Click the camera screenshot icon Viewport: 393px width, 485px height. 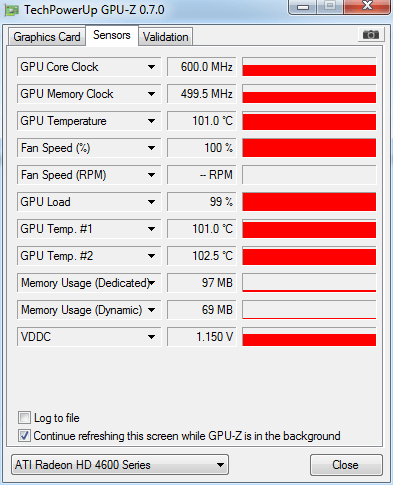[371, 34]
